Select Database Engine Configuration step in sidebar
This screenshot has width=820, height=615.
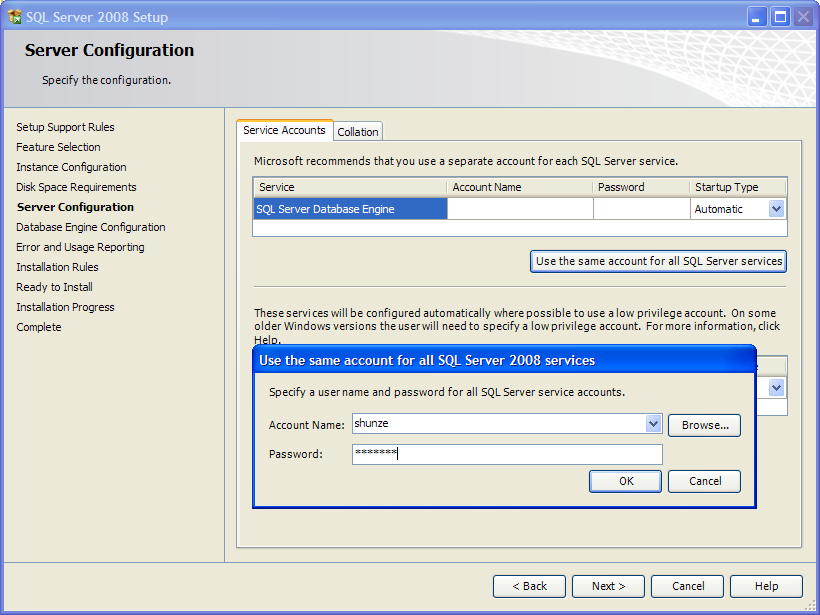click(x=91, y=227)
